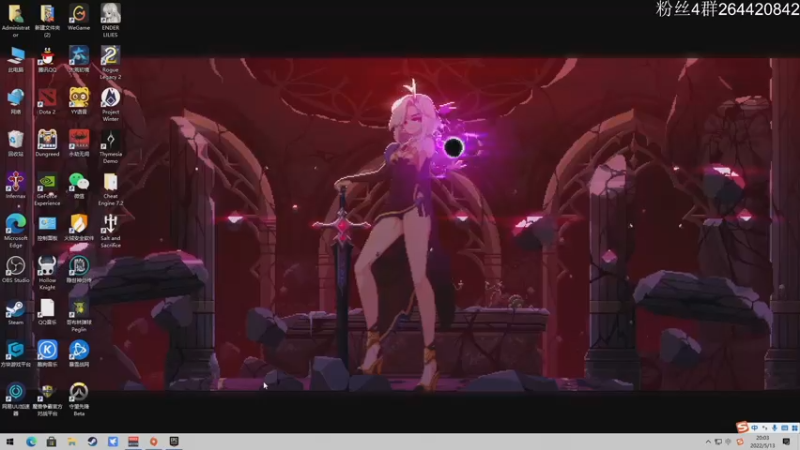
Task: Launch Rogue Legacy 2 shortcut
Action: 110,62
